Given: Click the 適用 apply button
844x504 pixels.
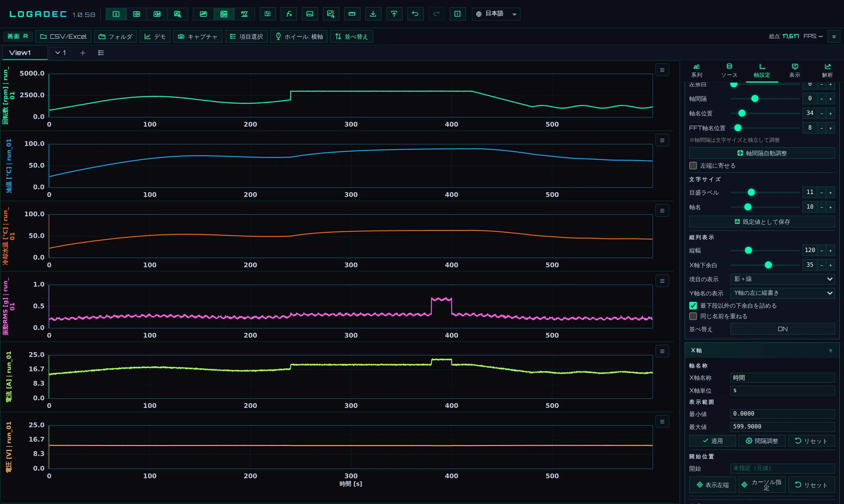Looking at the screenshot, I should pyautogui.click(x=712, y=441).
